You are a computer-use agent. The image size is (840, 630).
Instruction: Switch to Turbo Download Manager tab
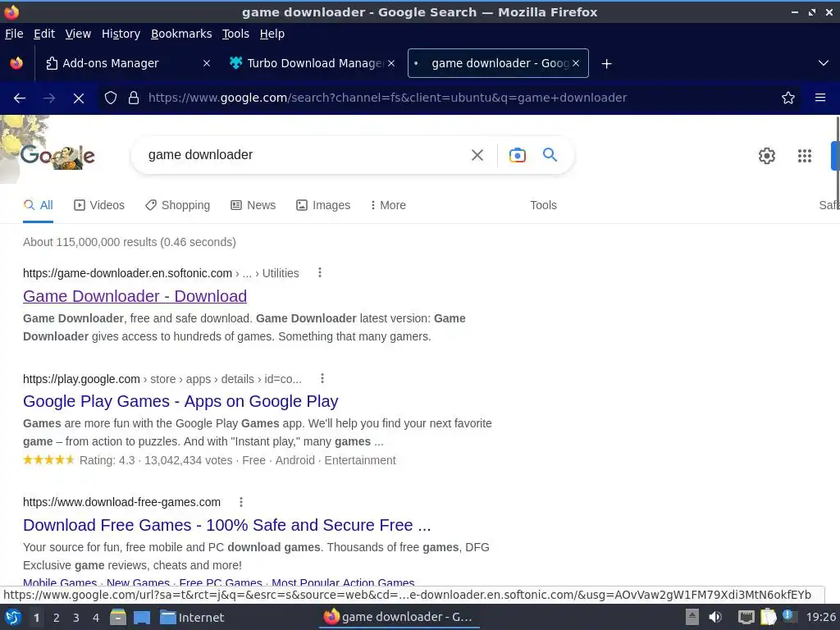(x=313, y=63)
